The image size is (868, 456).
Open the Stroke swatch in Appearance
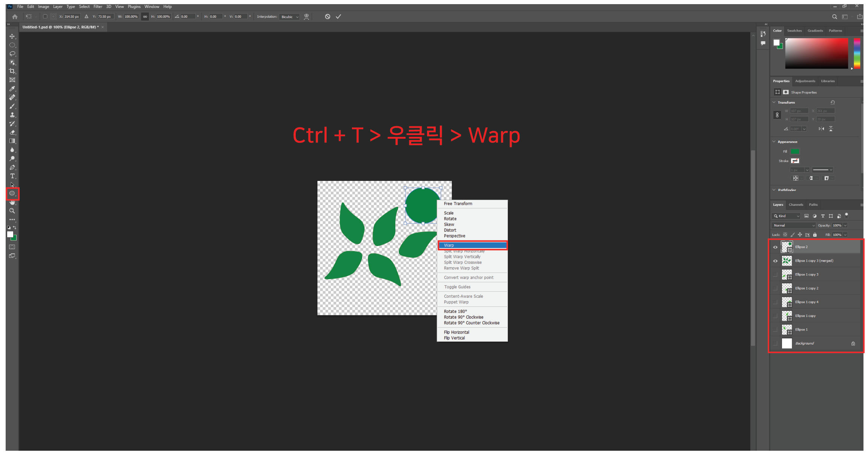[x=795, y=161]
